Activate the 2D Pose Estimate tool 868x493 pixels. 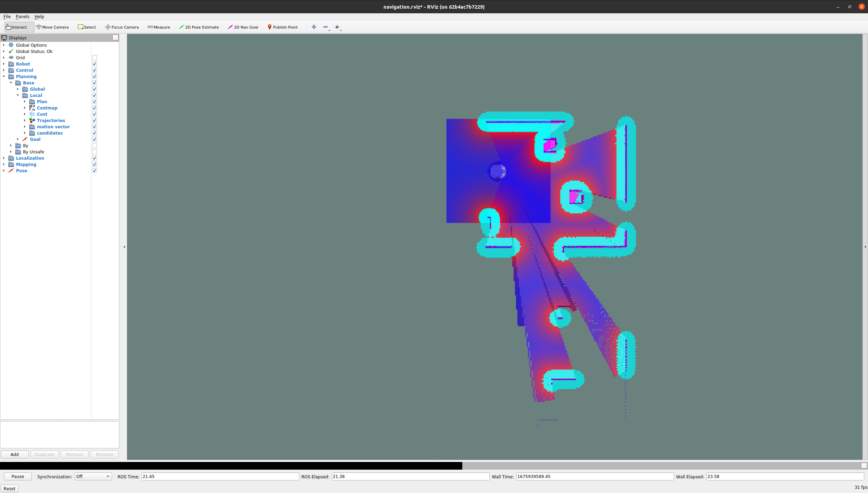199,27
